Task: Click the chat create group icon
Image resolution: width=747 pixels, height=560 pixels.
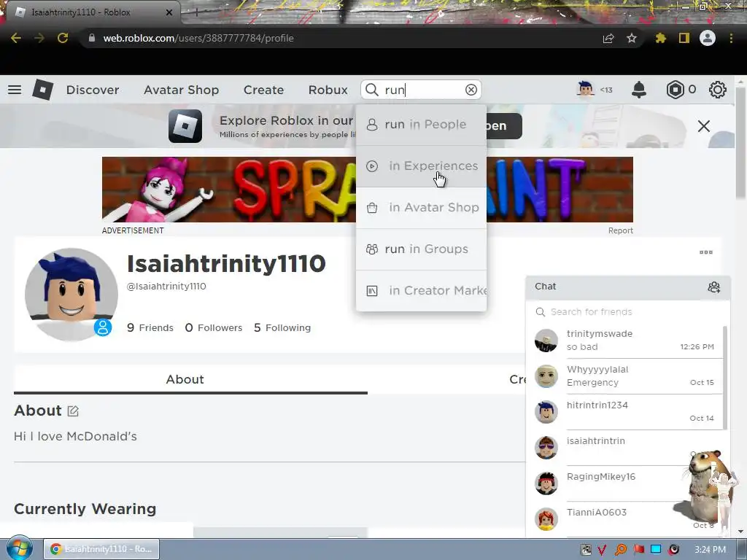Action: [x=713, y=287]
